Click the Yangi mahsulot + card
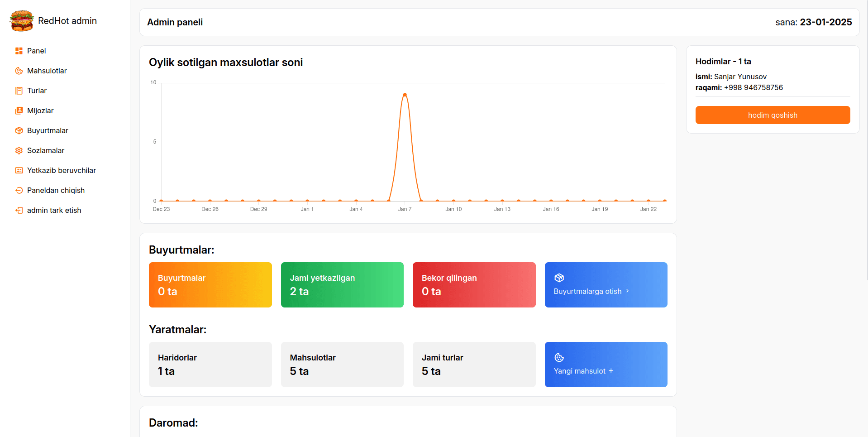 pos(606,365)
